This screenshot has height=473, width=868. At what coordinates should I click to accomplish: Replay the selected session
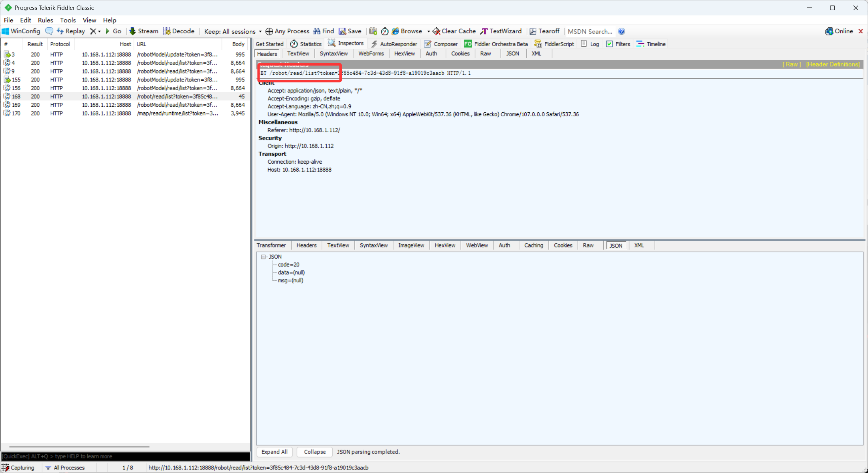[71, 31]
